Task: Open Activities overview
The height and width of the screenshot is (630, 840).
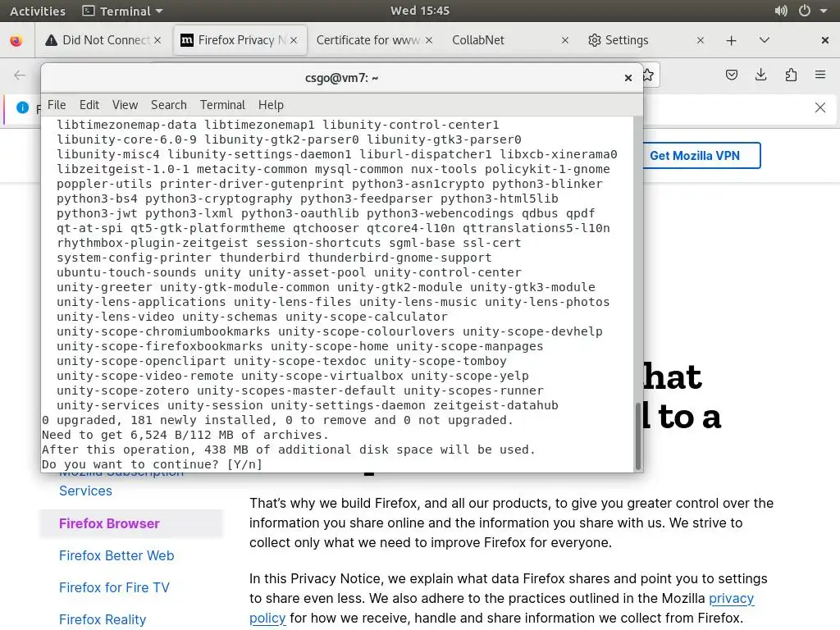Action: coord(38,11)
